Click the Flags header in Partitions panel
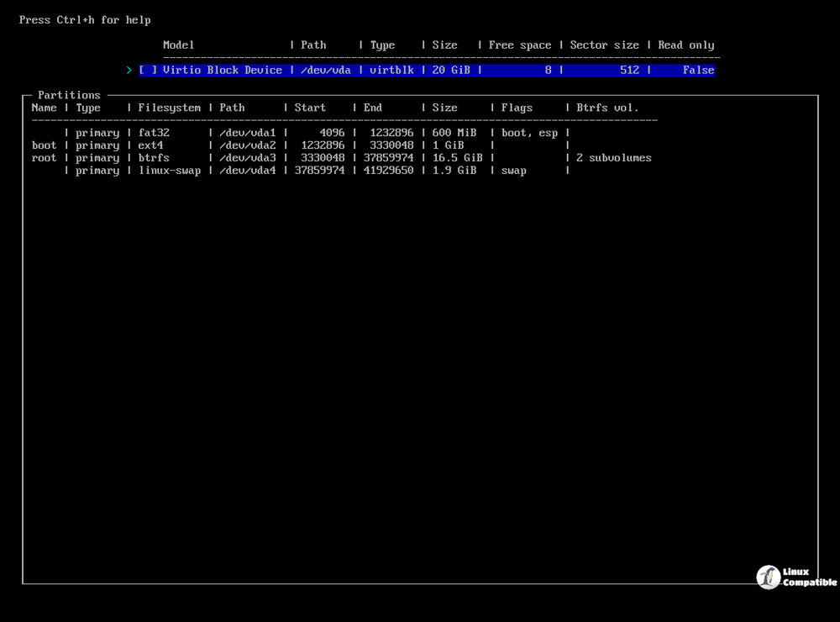This screenshot has width=840, height=622. [x=517, y=107]
